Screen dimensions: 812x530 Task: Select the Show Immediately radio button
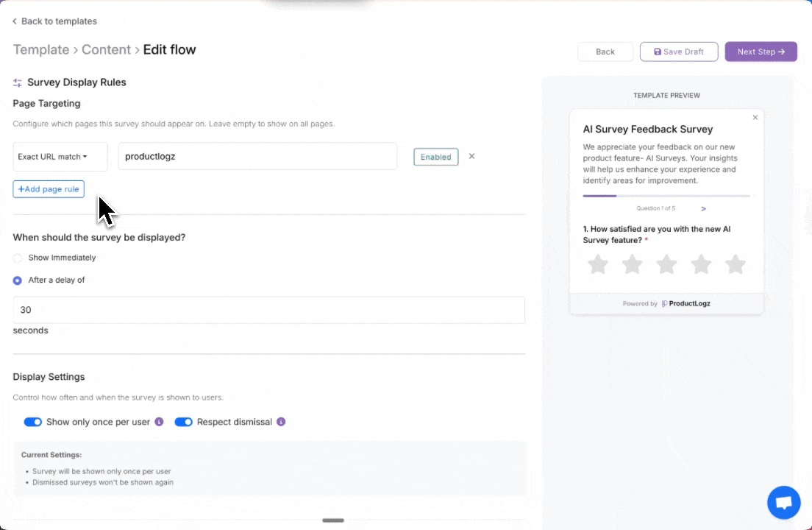tap(17, 258)
